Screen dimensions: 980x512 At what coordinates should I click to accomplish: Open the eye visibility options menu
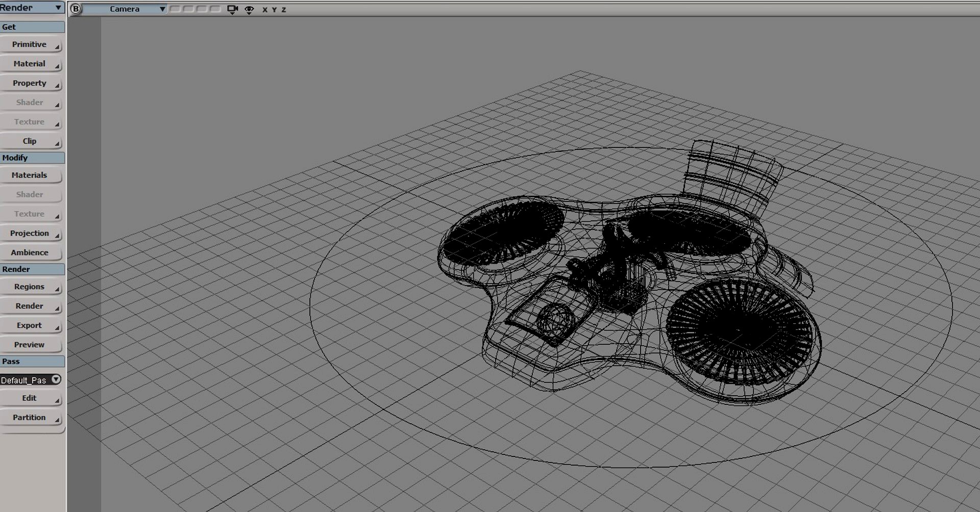[x=249, y=10]
